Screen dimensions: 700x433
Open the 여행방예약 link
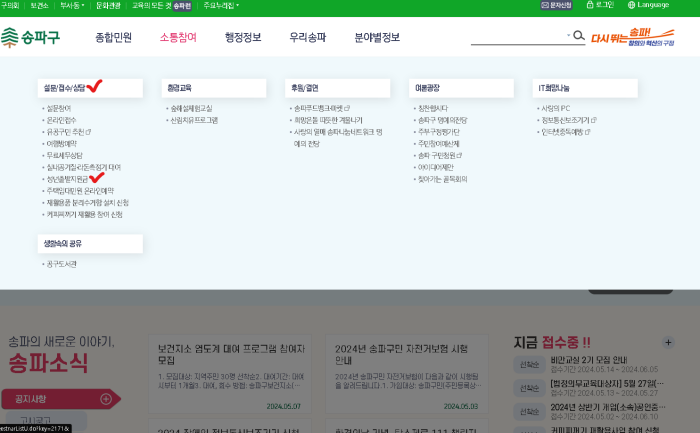62,144
